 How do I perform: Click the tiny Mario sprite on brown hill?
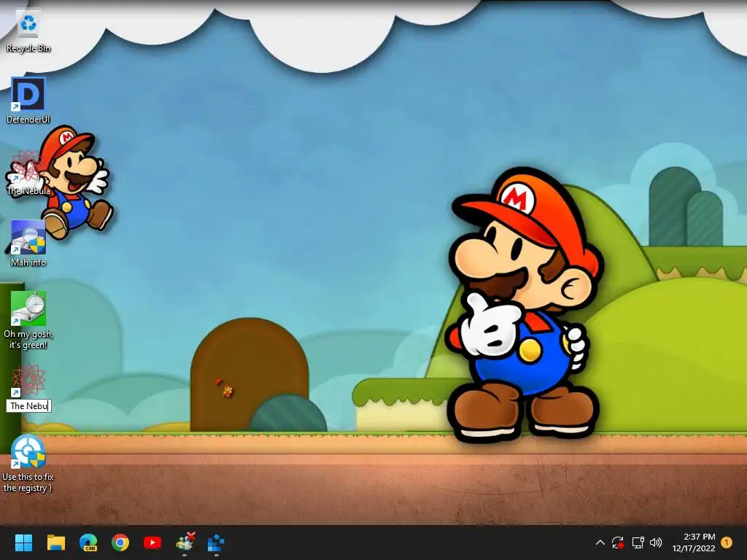[228, 391]
